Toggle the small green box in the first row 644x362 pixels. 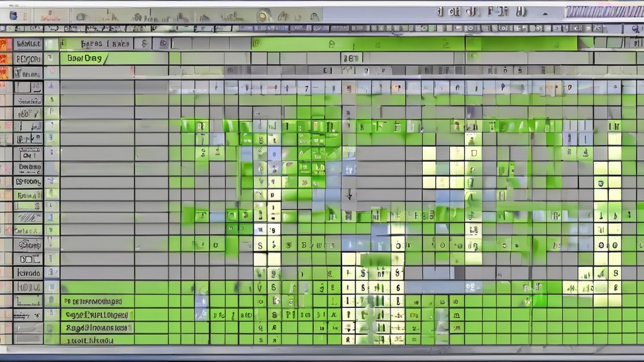tap(51, 44)
